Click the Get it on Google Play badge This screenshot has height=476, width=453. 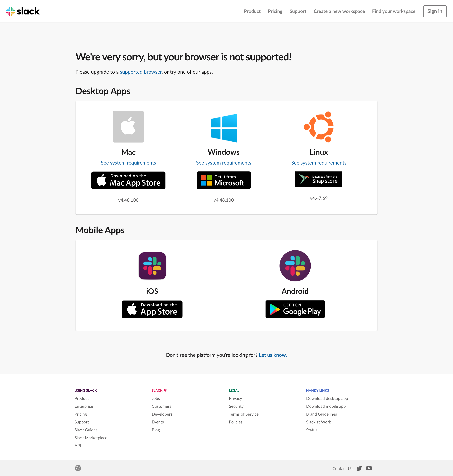point(295,309)
